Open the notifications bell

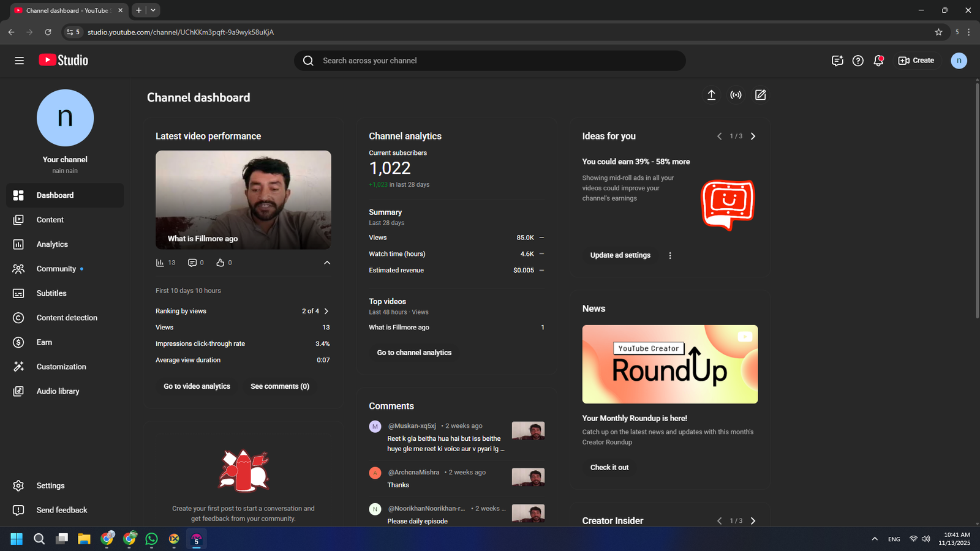coord(878,61)
